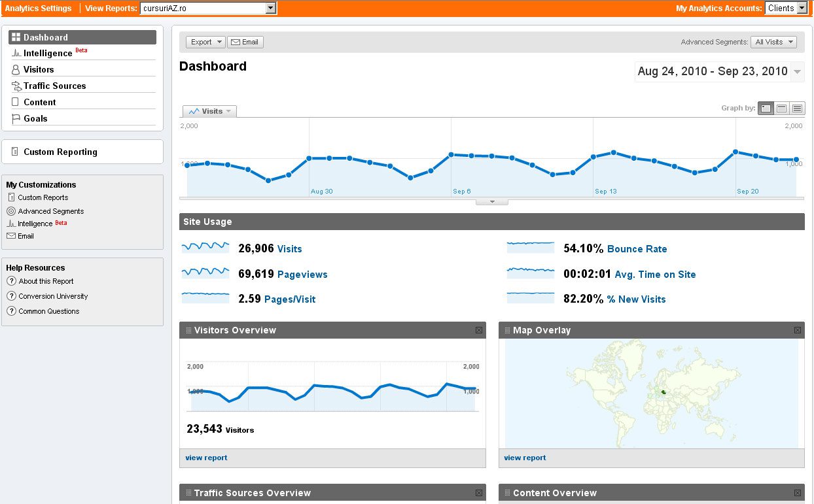The height and width of the screenshot is (504, 814).
Task: Switch graph to monthly view
Action: point(797,109)
